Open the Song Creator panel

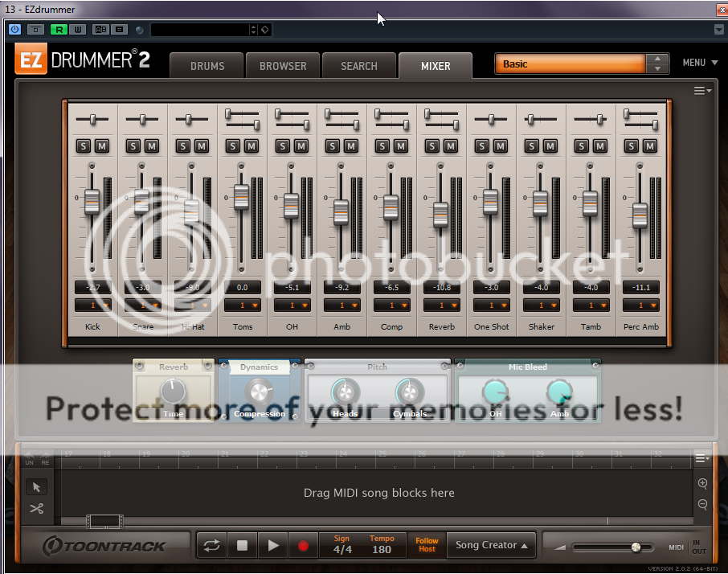point(492,545)
